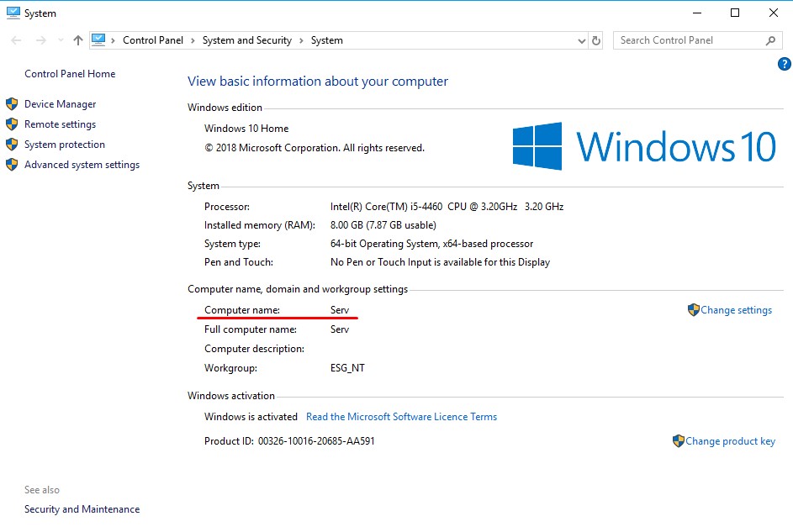Open Help with the blue question mark icon
This screenshot has width=793, height=532.
pyautogui.click(x=785, y=64)
